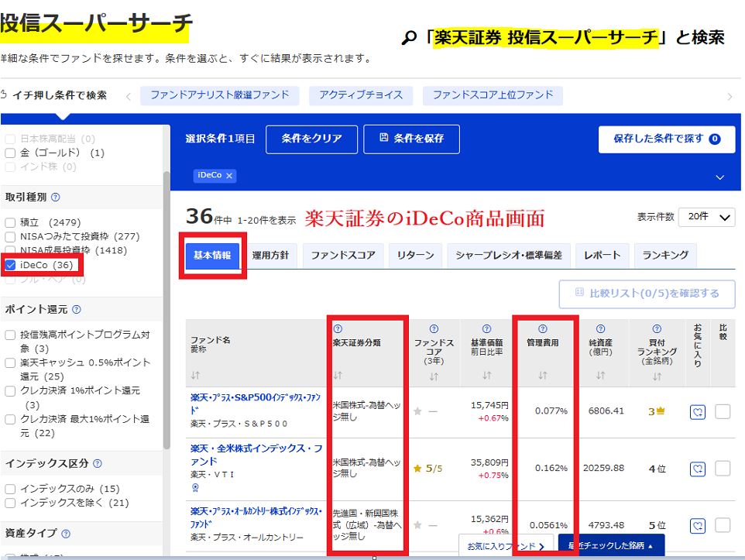
Task: Switch to the リターン tab
Action: coord(416,255)
